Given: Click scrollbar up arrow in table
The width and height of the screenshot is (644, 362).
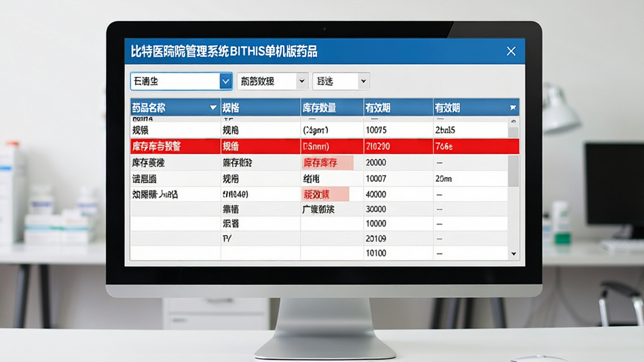Looking at the screenshot, I should (x=513, y=121).
